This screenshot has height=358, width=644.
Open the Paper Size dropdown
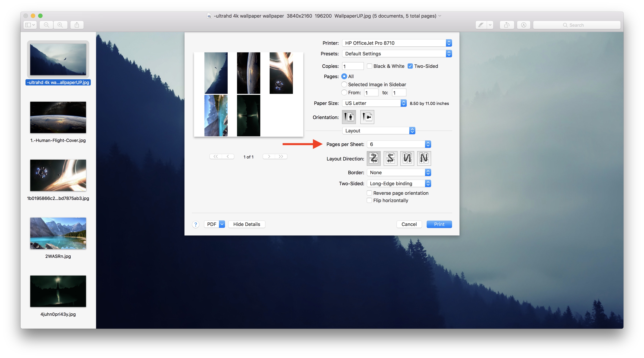(x=374, y=103)
